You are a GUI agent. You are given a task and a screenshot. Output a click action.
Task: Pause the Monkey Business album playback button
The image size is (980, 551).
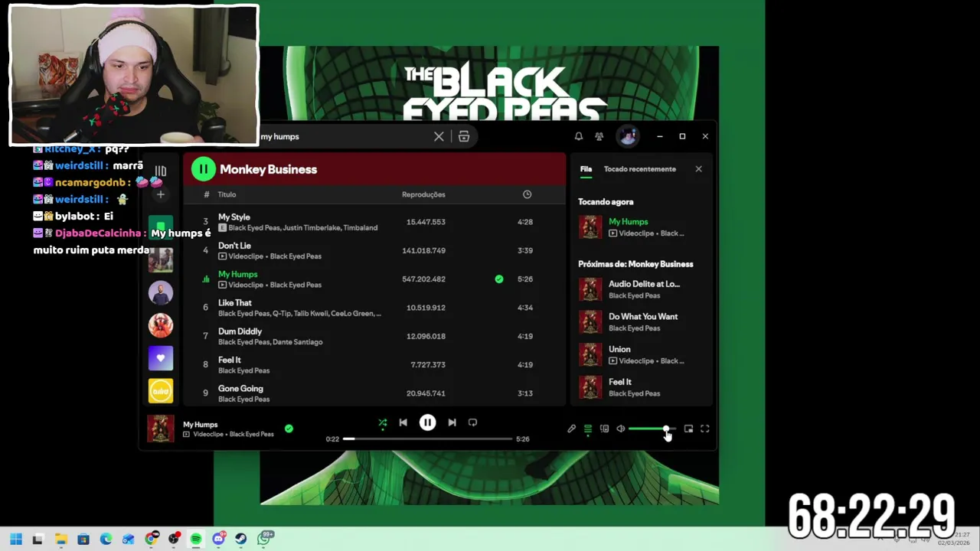click(x=204, y=169)
